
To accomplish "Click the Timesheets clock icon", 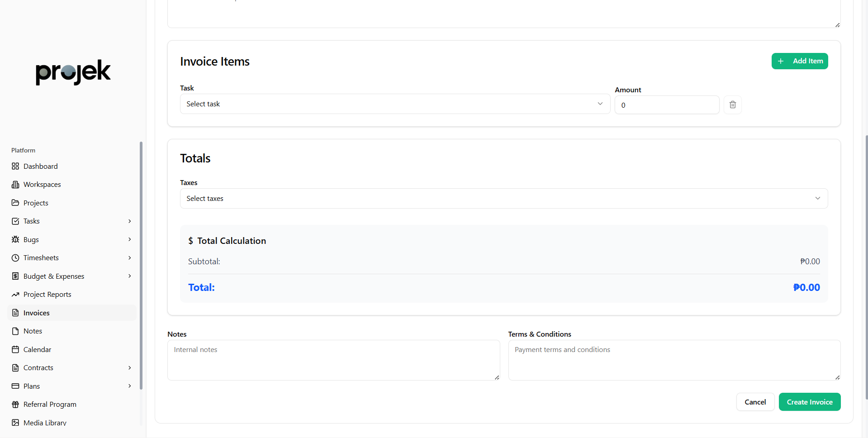I will (15, 258).
